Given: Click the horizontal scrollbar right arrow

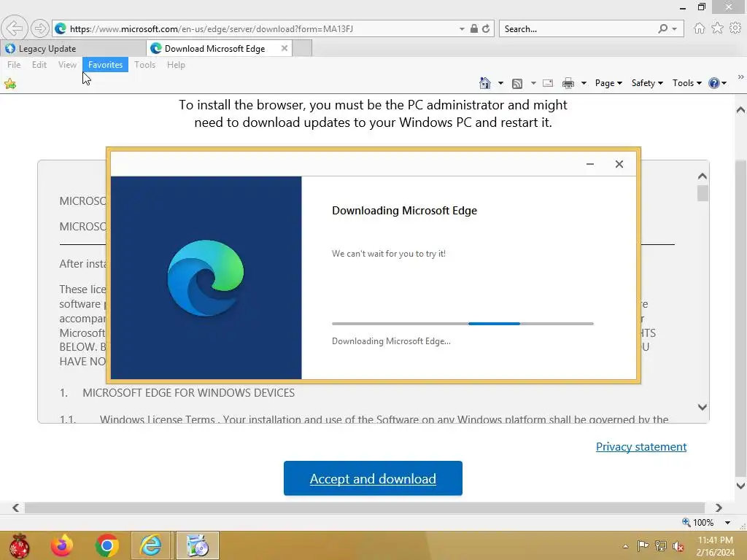Looking at the screenshot, I should pyautogui.click(x=719, y=507).
